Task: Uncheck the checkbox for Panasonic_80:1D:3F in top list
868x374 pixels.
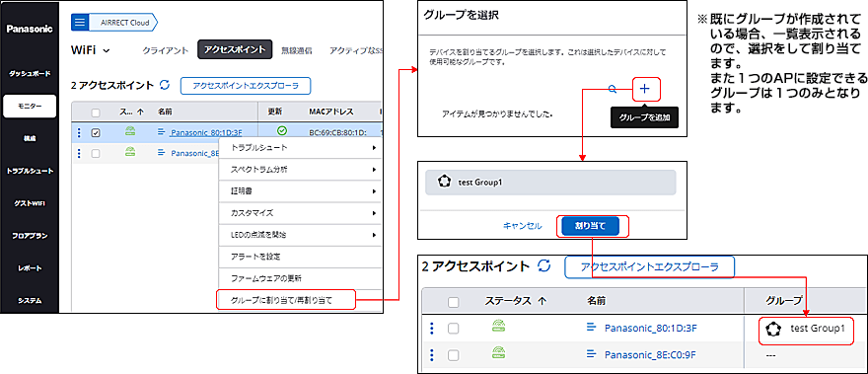Action: coord(96,133)
